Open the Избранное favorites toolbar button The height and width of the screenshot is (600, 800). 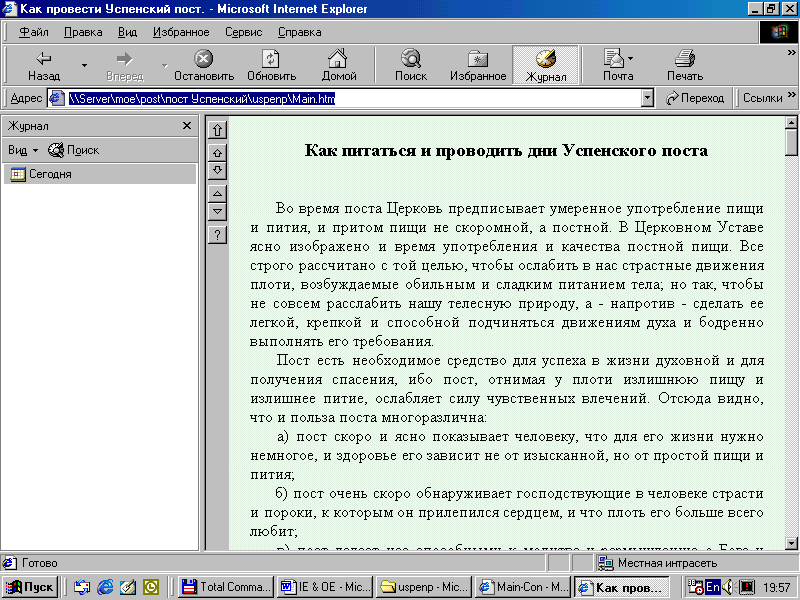point(478,65)
